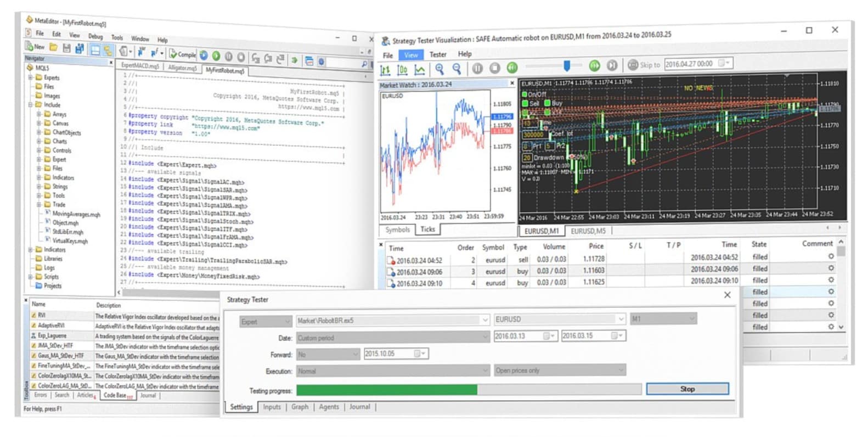The image size is (868, 437).
Task: Click the Skip to date input field
Action: point(691,64)
